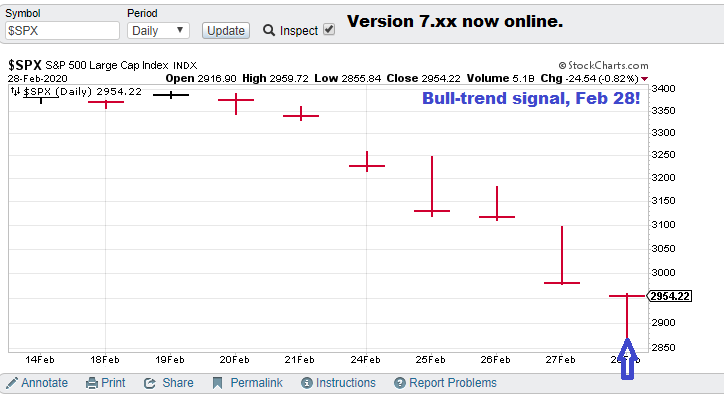Screen dimensions: 724x396
Task: Click the up-down arrows icon beside $SPX legend
Action: pyautogui.click(x=15, y=91)
